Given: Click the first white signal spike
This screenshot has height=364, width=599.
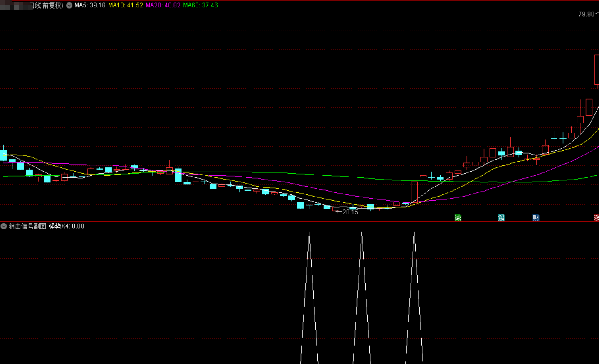Looking at the screenshot, I should coord(309,298).
